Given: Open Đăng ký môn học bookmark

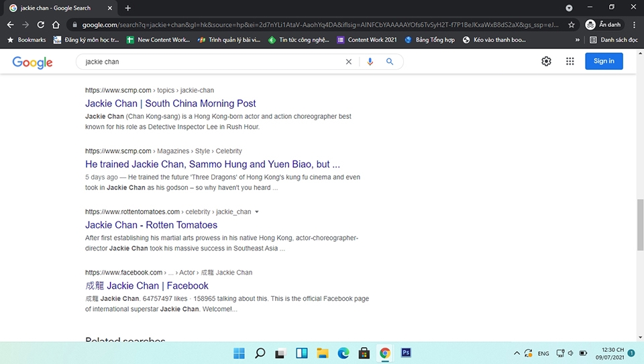Looking at the screenshot, I should pyautogui.click(x=87, y=40).
